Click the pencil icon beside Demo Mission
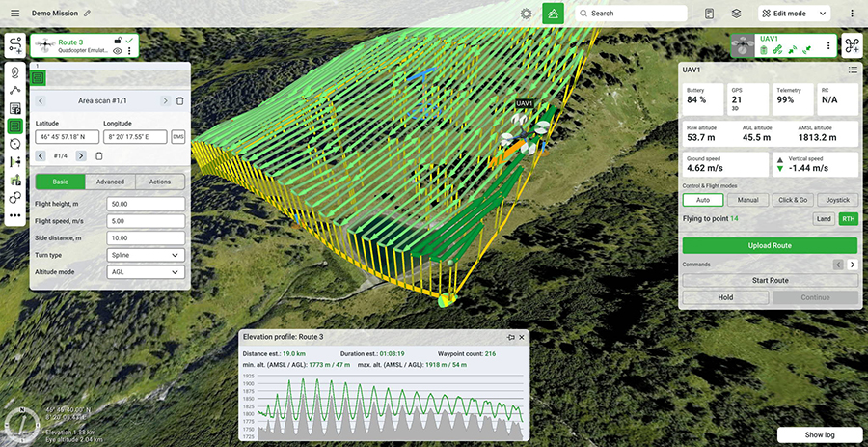This screenshot has height=447, width=868. tap(88, 14)
